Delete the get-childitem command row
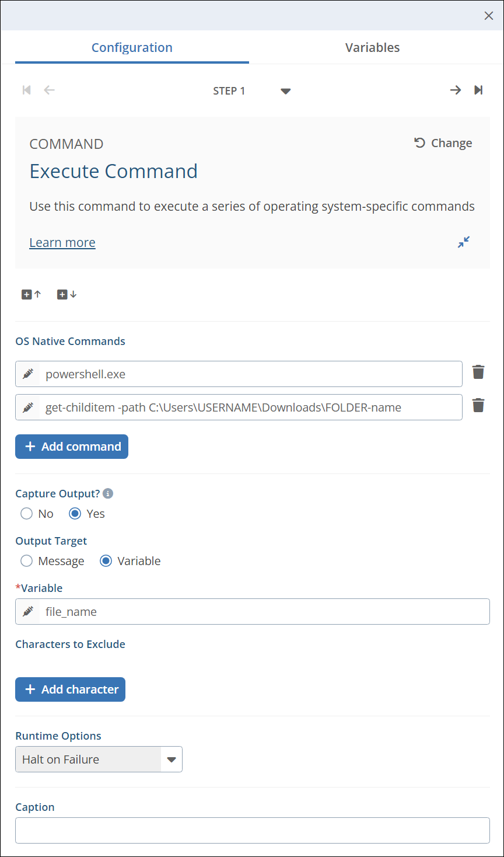 click(x=478, y=406)
